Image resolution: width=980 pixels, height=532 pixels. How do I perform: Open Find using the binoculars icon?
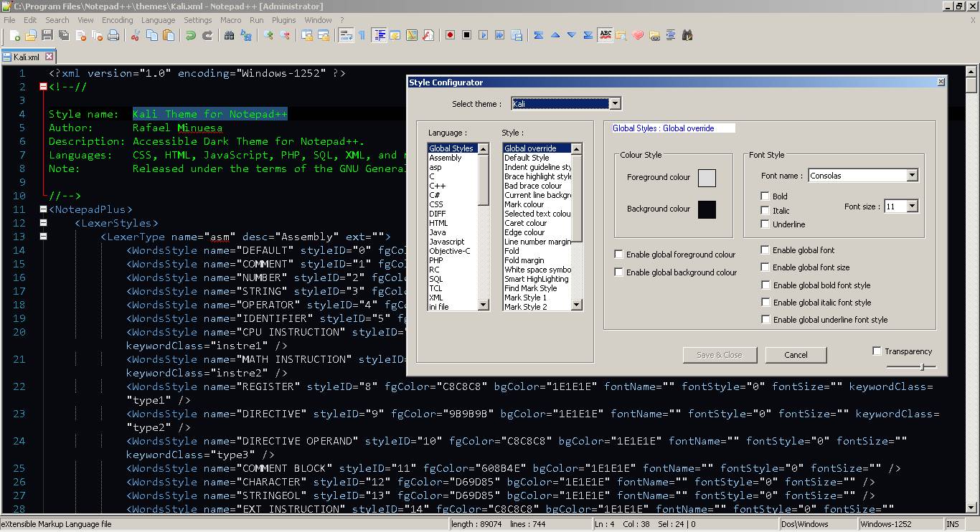click(229, 35)
